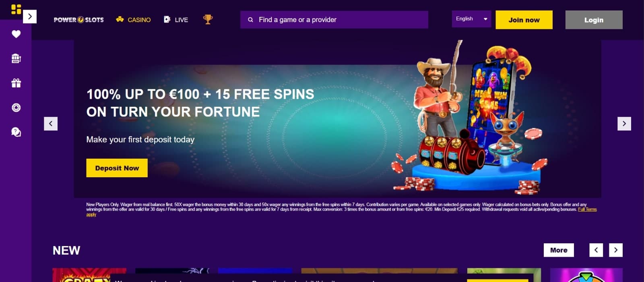Open the favorites heart icon in sidebar

16,34
